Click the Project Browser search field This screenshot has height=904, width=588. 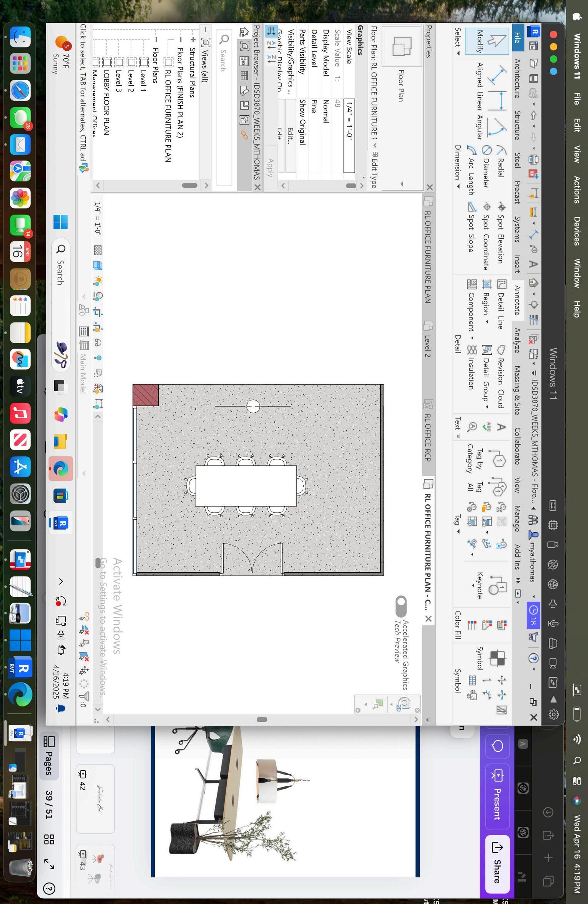click(x=224, y=108)
